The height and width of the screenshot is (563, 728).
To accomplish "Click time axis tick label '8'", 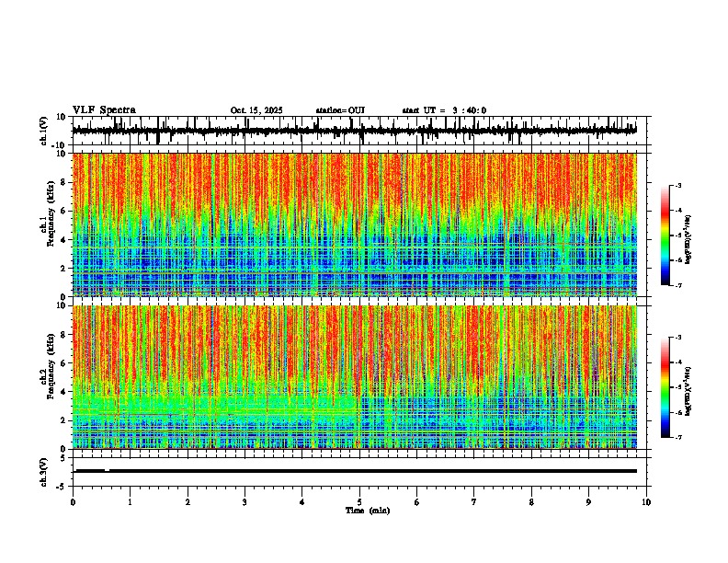I will [x=531, y=502].
